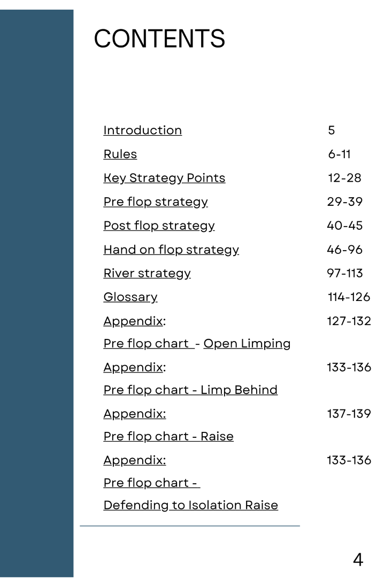392x588 pixels.
Task: Open Post flop strategy link
Action: tap(159, 226)
